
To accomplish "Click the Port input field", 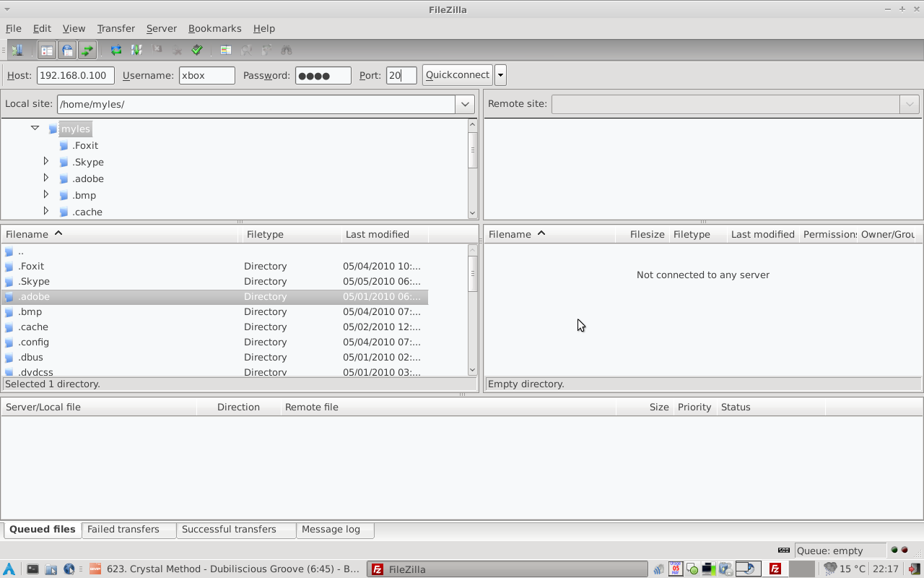I will 401,75.
